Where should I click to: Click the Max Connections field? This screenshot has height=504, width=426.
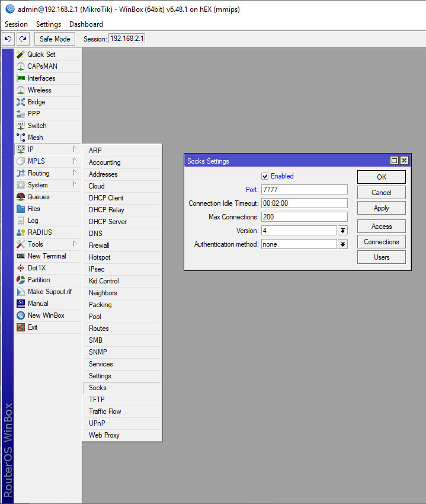tap(304, 217)
